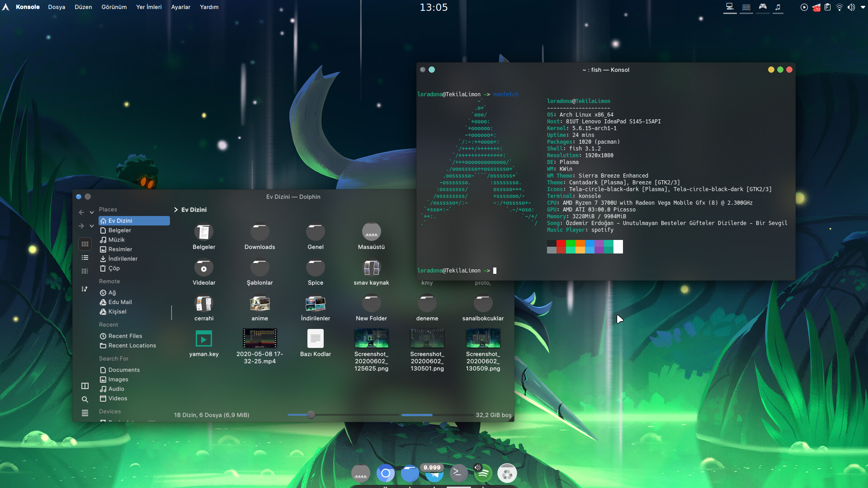Screen dimensions: 868x488
Task: Open the Dosya menu
Action: (x=57, y=7)
